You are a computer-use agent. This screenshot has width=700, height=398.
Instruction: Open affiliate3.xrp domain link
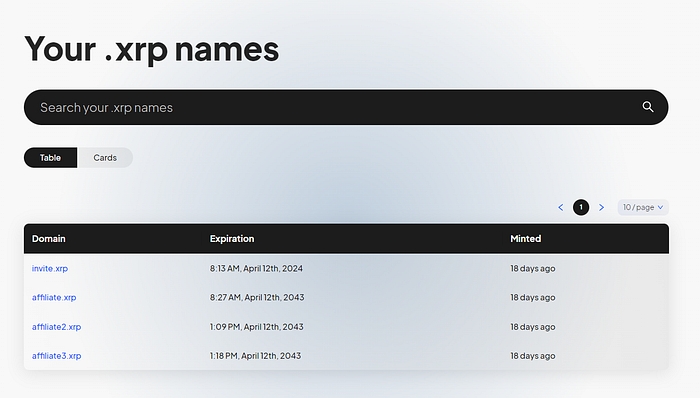56,356
